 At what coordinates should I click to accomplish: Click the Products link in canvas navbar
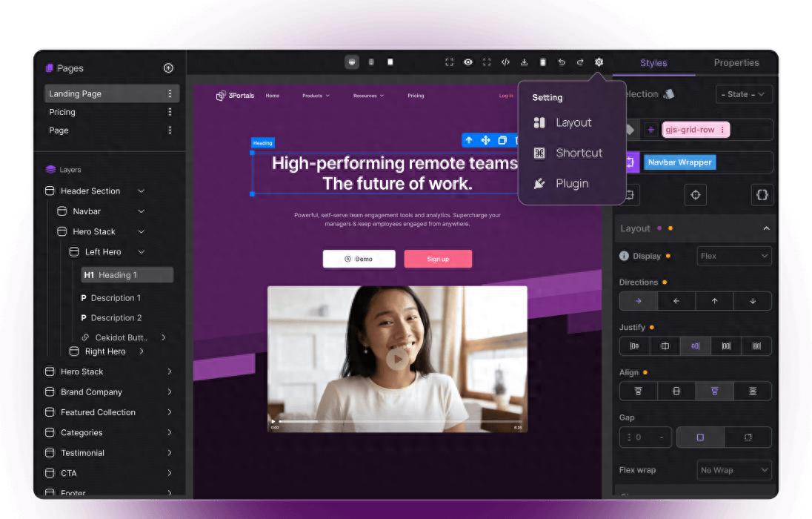[x=316, y=96]
